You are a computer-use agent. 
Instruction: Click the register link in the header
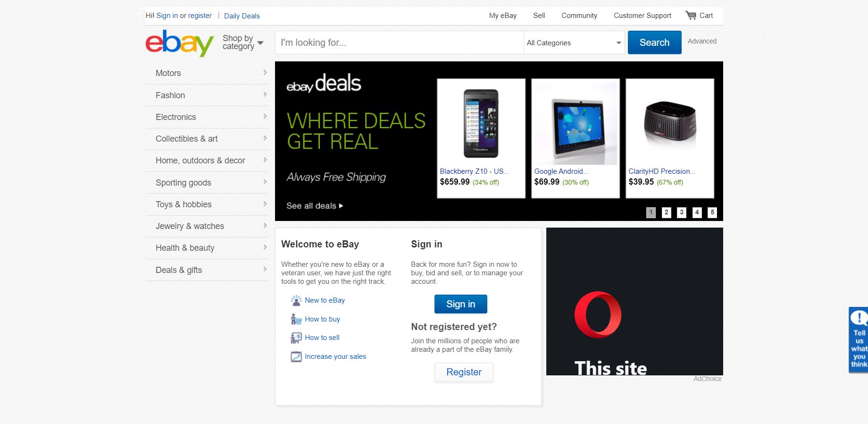tap(200, 16)
